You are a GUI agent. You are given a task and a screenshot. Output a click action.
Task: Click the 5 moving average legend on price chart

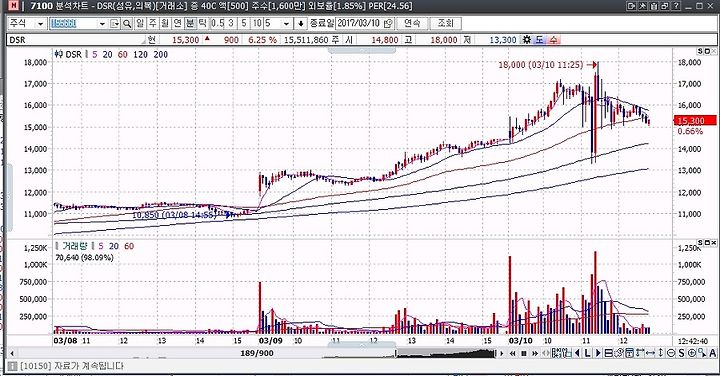pyautogui.click(x=95, y=55)
